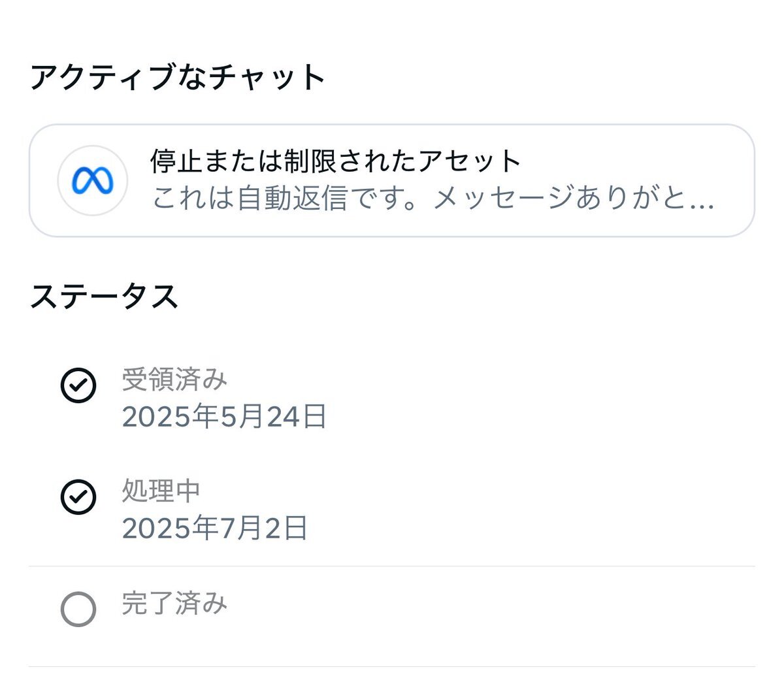The width and height of the screenshot is (784, 699).
Task: Click the checkmark icon beside 処理中
Action: [x=78, y=498]
